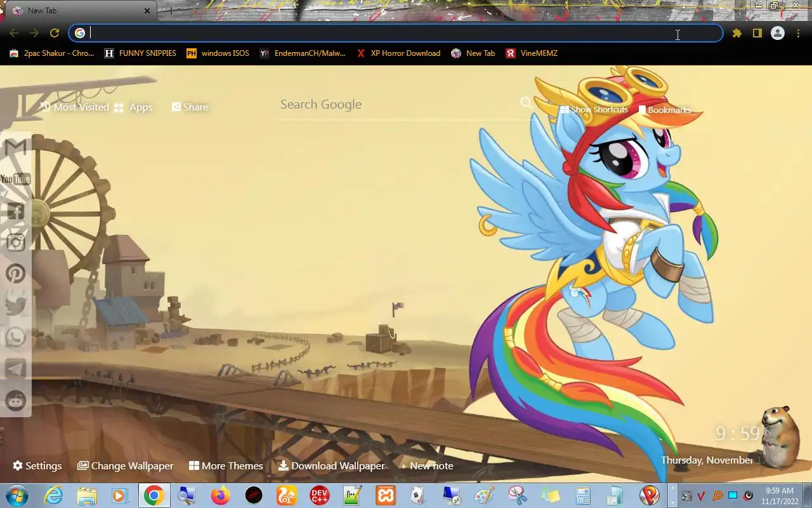
Task: Click the 9:59 clock widget
Action: pos(737,434)
